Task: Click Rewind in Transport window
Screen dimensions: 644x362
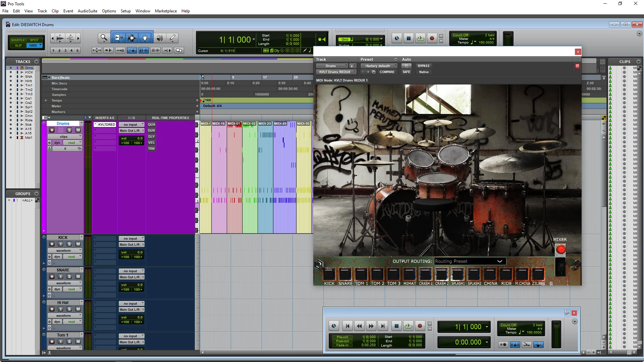Action: (x=359, y=326)
